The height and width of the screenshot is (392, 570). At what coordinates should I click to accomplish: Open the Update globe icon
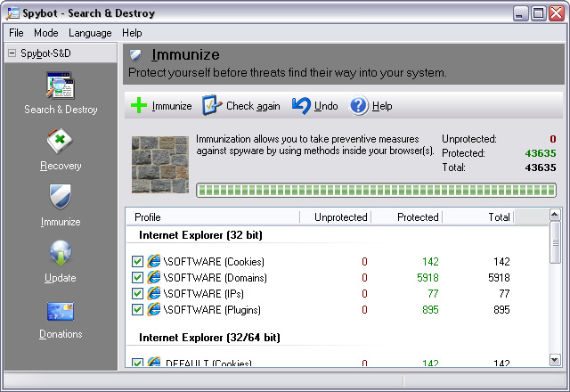pyautogui.click(x=61, y=253)
